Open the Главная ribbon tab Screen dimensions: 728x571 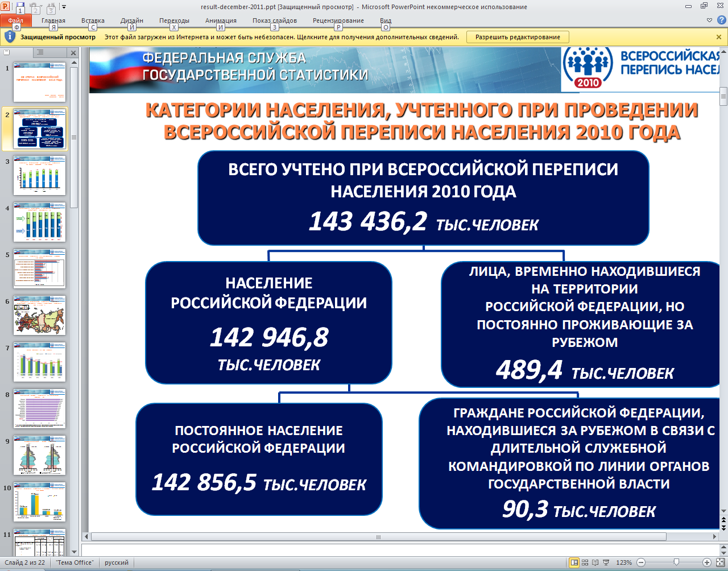53,20
